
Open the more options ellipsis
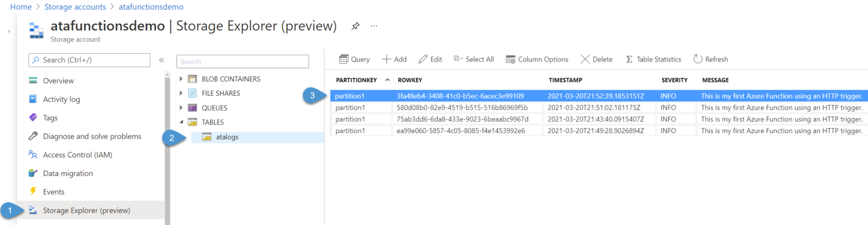coord(374,26)
